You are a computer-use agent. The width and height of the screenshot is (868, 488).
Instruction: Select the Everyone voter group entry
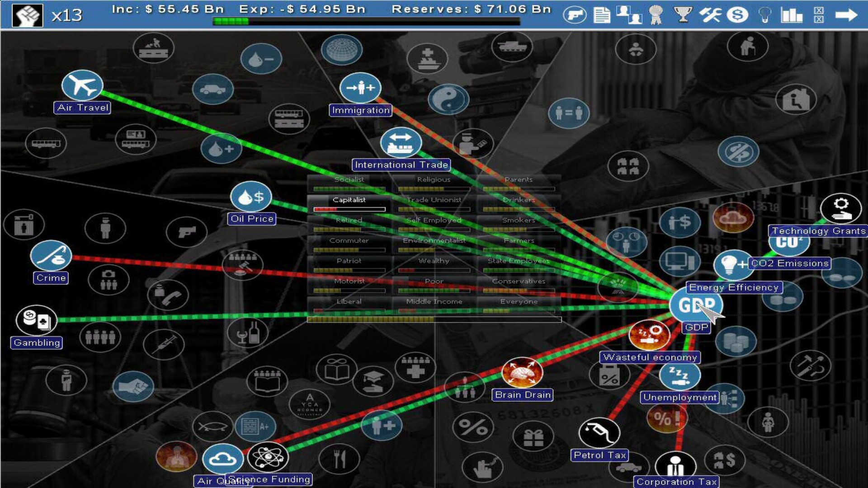(x=518, y=301)
